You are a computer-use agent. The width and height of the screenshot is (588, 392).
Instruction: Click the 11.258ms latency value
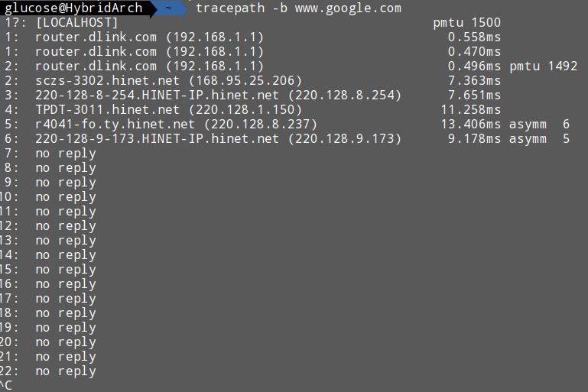pos(470,110)
